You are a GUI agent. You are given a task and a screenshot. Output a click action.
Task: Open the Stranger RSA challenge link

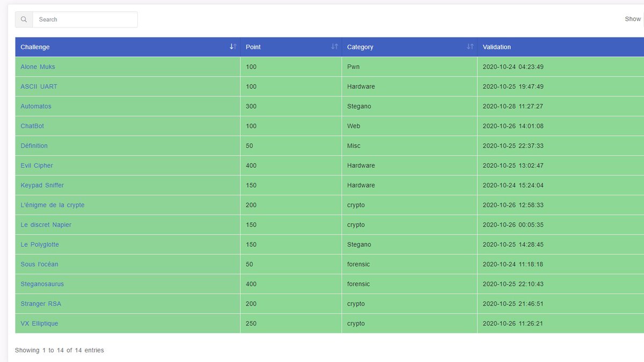point(41,304)
